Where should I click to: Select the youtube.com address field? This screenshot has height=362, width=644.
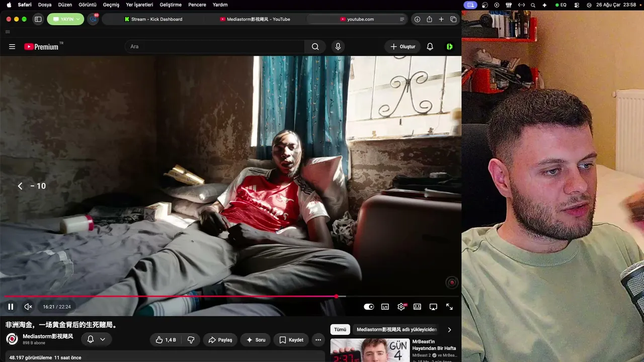click(357, 19)
